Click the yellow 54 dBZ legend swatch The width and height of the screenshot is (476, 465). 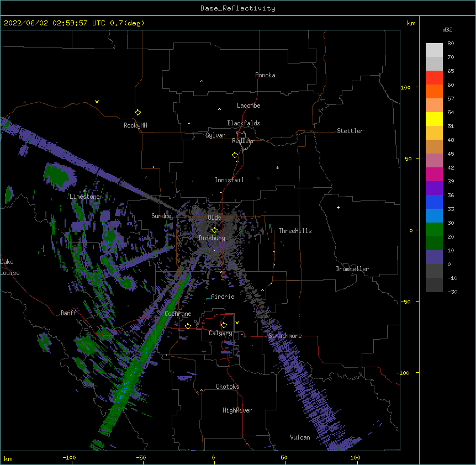pos(434,119)
